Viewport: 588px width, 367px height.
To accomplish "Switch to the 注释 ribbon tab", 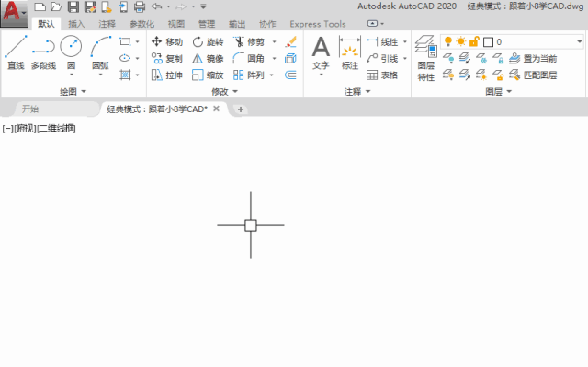I will (107, 24).
